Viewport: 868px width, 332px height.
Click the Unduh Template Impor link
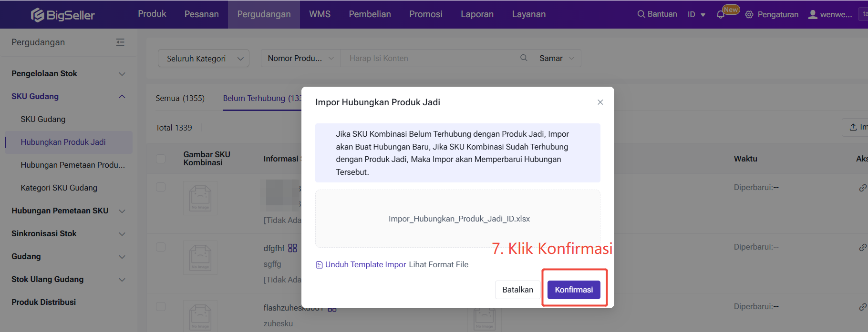tap(366, 264)
